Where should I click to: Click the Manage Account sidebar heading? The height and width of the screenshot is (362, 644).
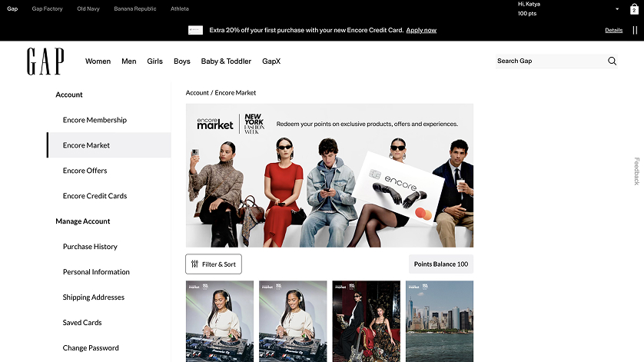pyautogui.click(x=82, y=221)
